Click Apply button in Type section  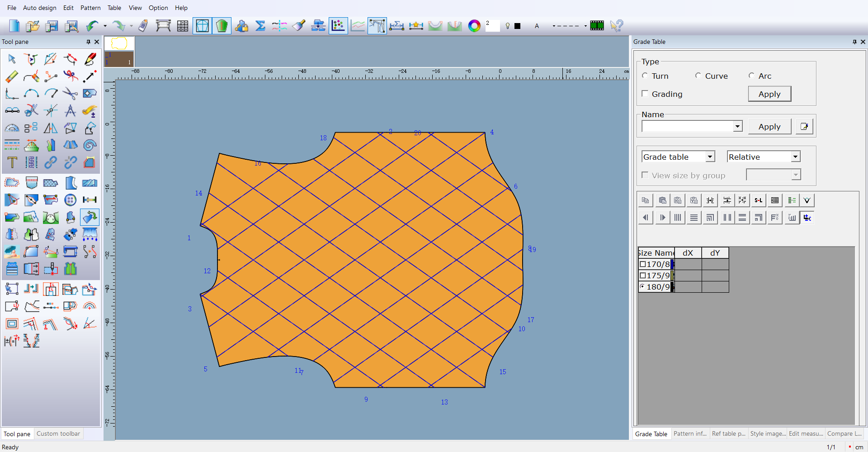(x=769, y=94)
